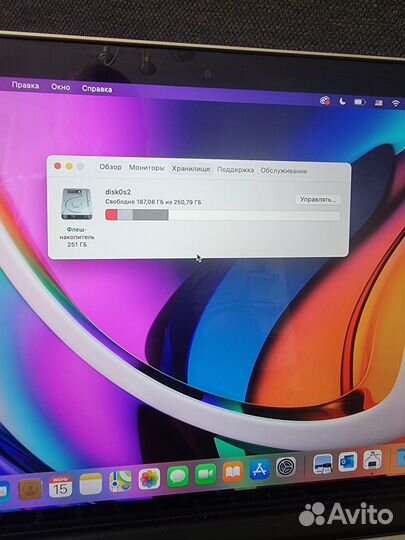
Task: Open Preview app in the Dock
Action: click(323, 464)
